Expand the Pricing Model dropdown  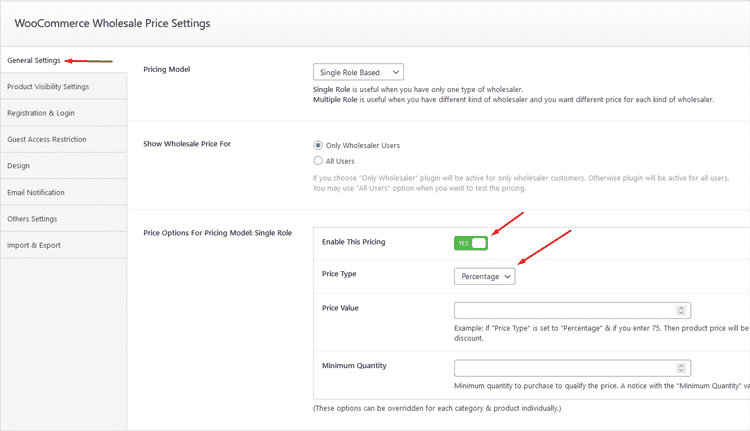[358, 72]
